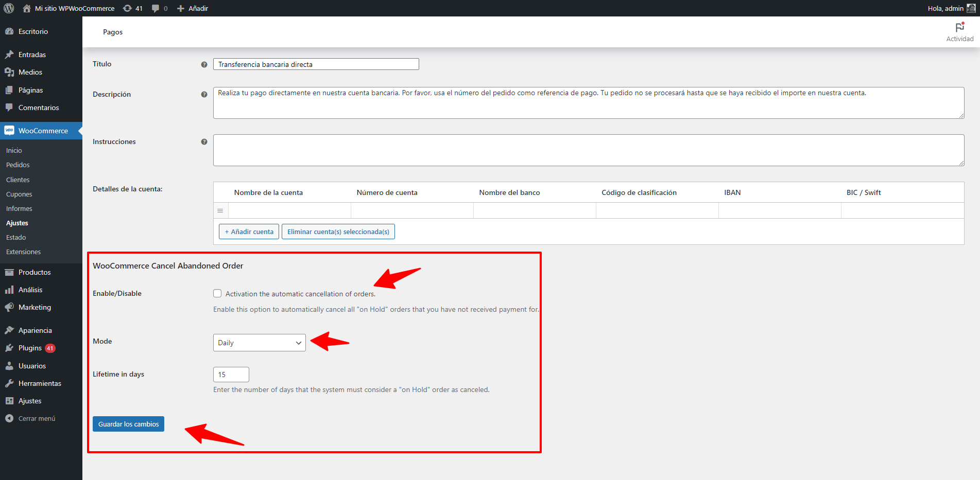This screenshot has width=980, height=480.
Task: Open the home icon for Mi sitio WPWooCommerce
Action: pyautogui.click(x=27, y=8)
